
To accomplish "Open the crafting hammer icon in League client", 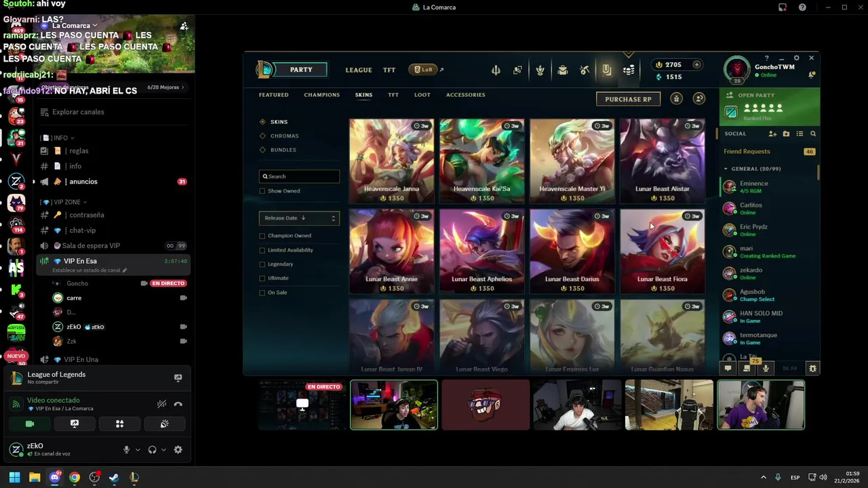I will click(585, 70).
